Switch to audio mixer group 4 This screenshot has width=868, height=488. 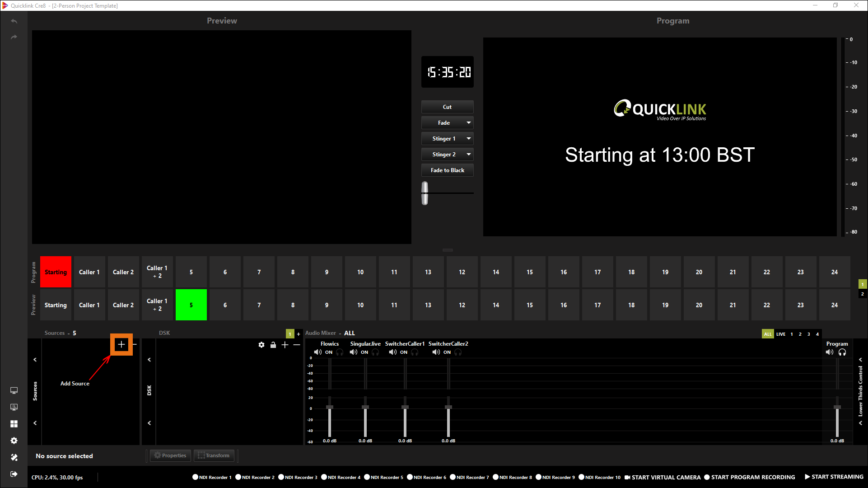point(817,334)
